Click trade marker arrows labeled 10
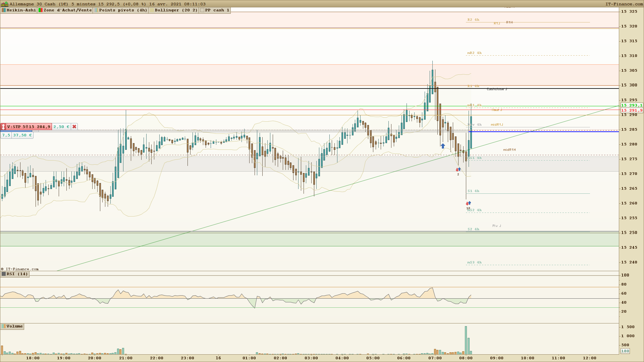Screen dimensions: 644x362 click(x=468, y=203)
